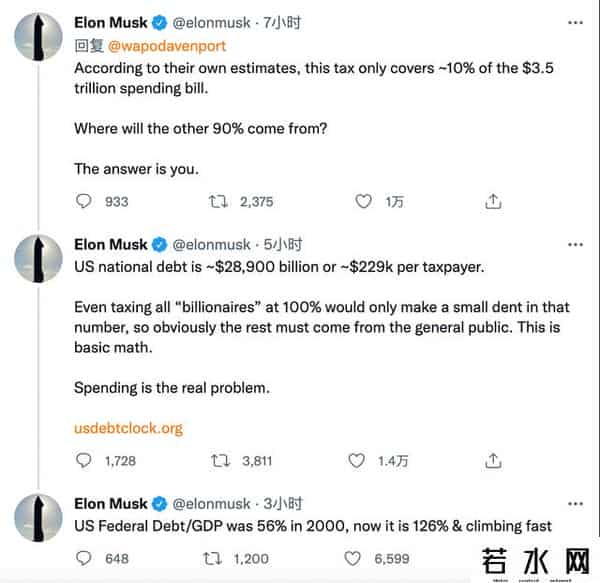Click the Elon Musk name on third tweet
Image resolution: width=600 pixels, height=583 pixels.
click(111, 504)
